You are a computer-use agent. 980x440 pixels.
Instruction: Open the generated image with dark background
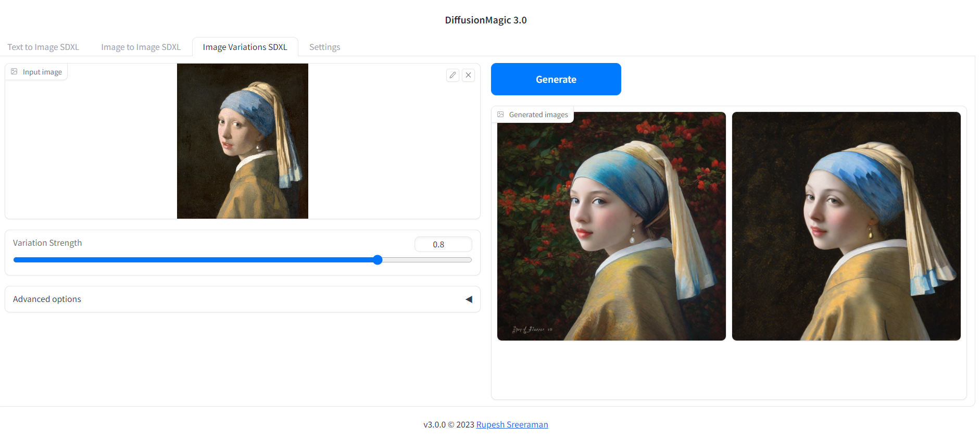pyautogui.click(x=846, y=226)
